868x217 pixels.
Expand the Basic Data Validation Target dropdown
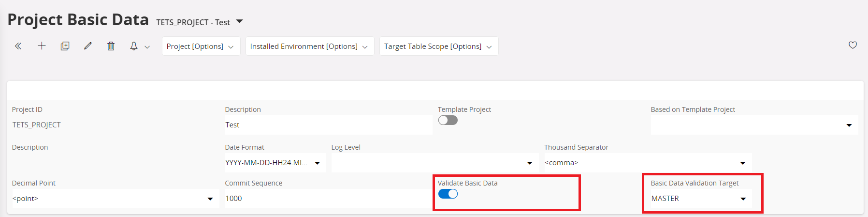click(743, 199)
